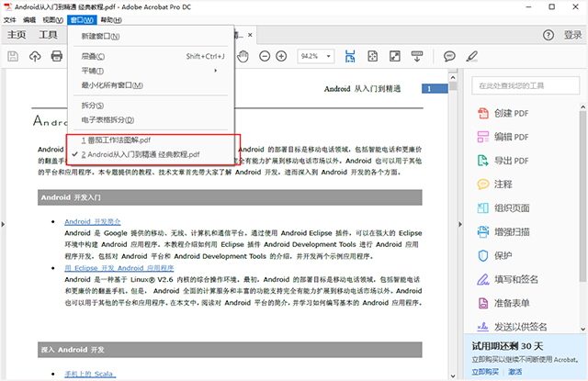Click the fit width scrolling icon

click(350, 57)
